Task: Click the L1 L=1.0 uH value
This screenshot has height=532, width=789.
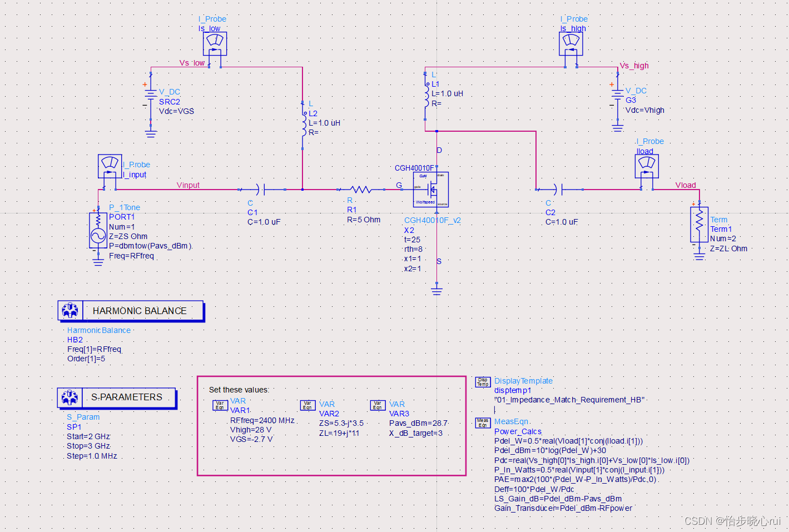Action: (448, 93)
